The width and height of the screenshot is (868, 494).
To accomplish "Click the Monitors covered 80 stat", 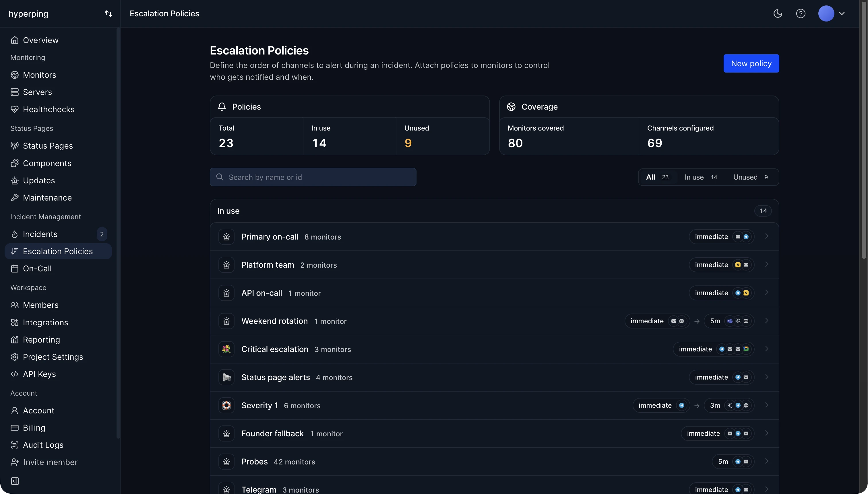I will coord(569,136).
